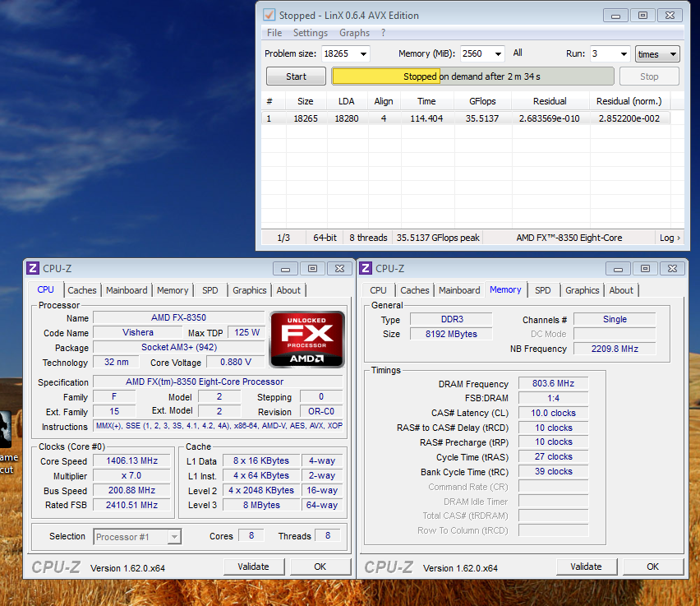Click the GFlops column header
Viewport: 700px width, 606px height.
482,101
